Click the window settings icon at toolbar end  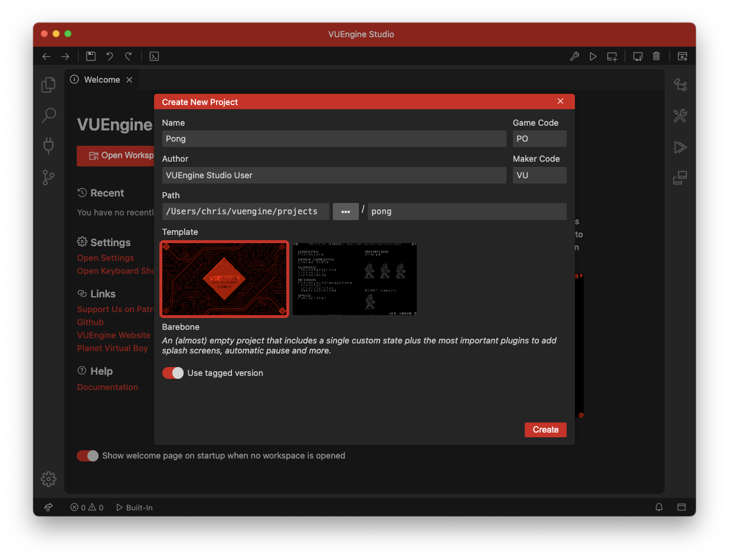682,57
